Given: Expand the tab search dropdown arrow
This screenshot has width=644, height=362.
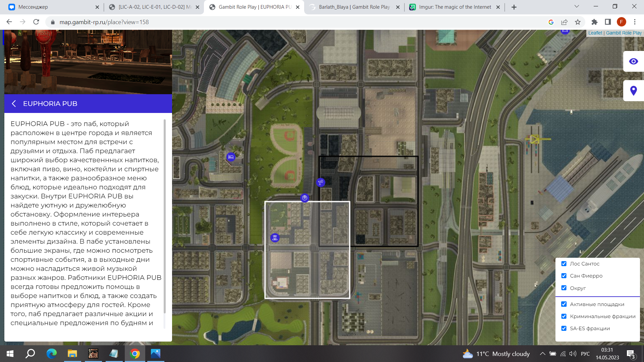Looking at the screenshot, I should click(x=577, y=7).
